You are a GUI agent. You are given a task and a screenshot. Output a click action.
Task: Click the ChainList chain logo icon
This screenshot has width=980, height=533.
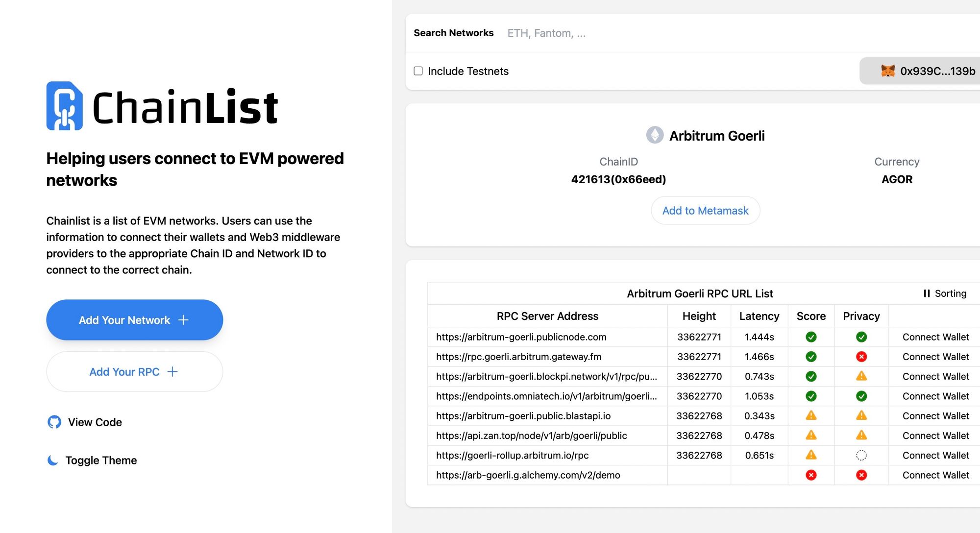tap(64, 106)
